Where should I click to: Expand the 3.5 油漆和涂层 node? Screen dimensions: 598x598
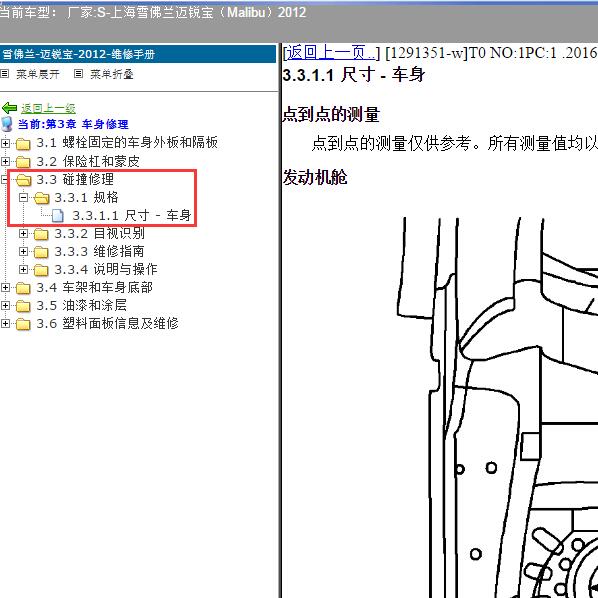tap(5, 305)
